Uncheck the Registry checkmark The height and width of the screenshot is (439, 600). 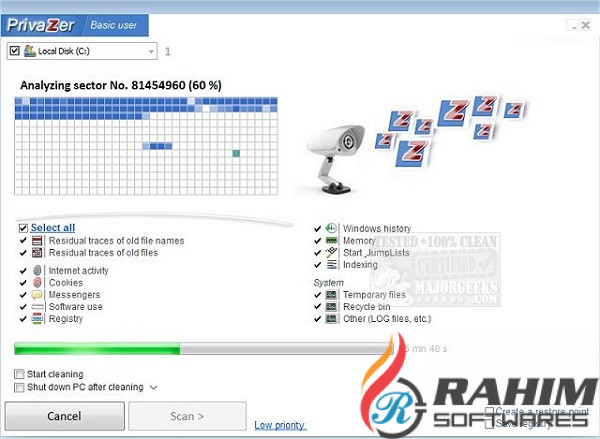pyautogui.click(x=23, y=318)
